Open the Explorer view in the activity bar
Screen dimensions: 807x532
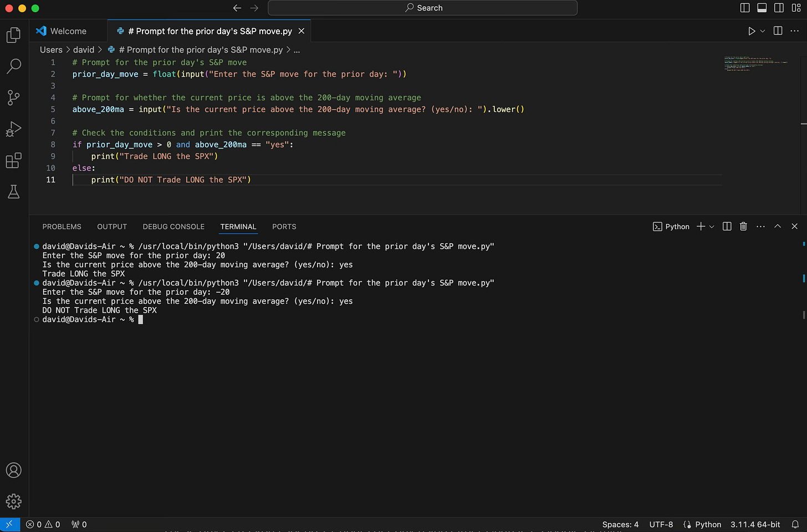13,35
